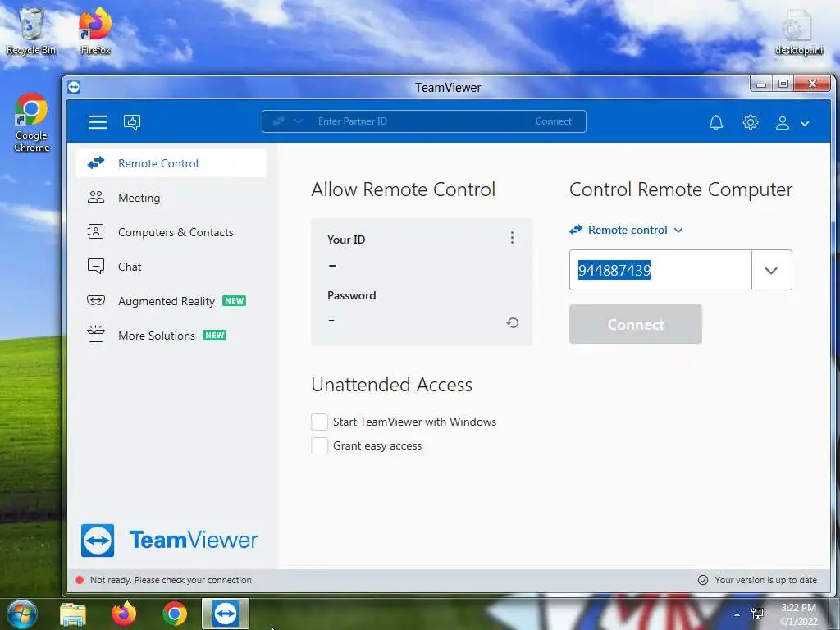Click the version up to date checkmark icon
The image size is (840, 630).
[x=703, y=580]
